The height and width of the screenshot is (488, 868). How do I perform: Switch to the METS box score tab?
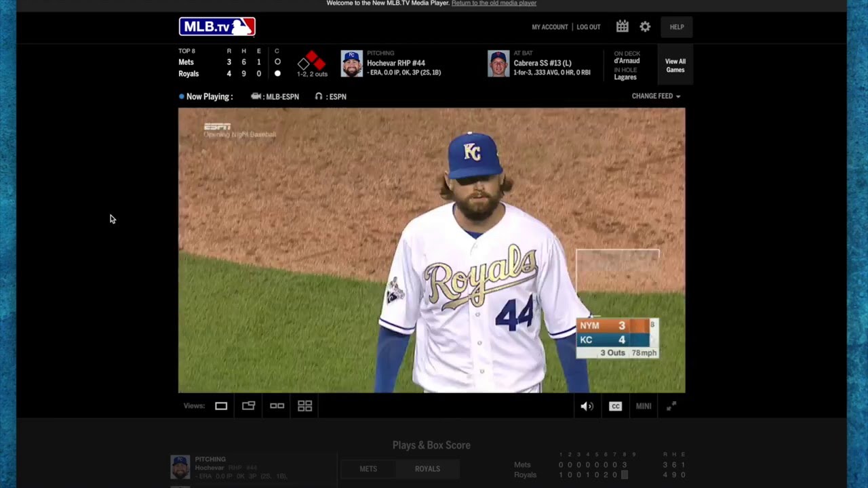(368, 469)
